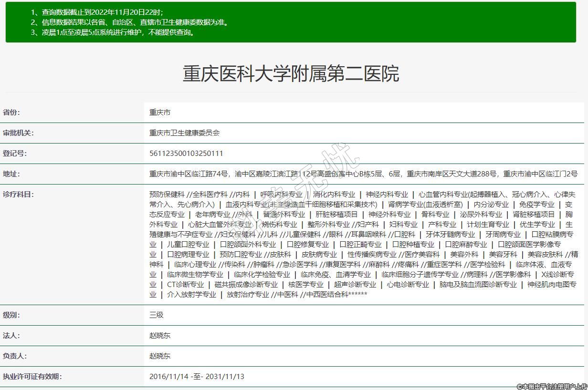Select the 级别 row label
The image size is (588, 390).
pyautogui.click(x=11, y=315)
